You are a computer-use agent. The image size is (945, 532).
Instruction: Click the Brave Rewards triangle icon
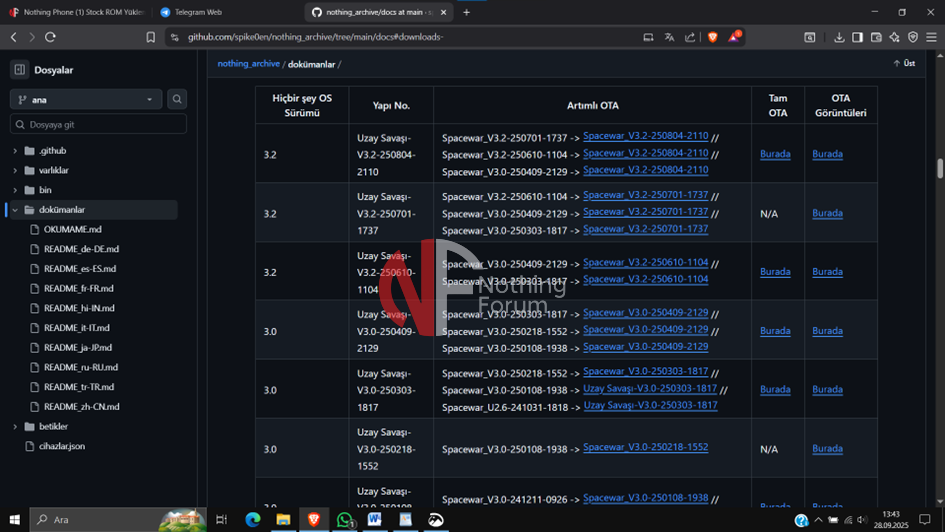[x=735, y=37]
